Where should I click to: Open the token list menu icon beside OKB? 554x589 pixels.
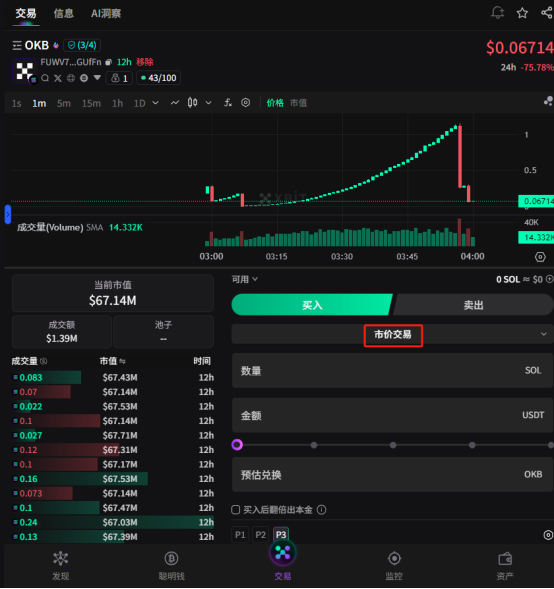pos(17,46)
